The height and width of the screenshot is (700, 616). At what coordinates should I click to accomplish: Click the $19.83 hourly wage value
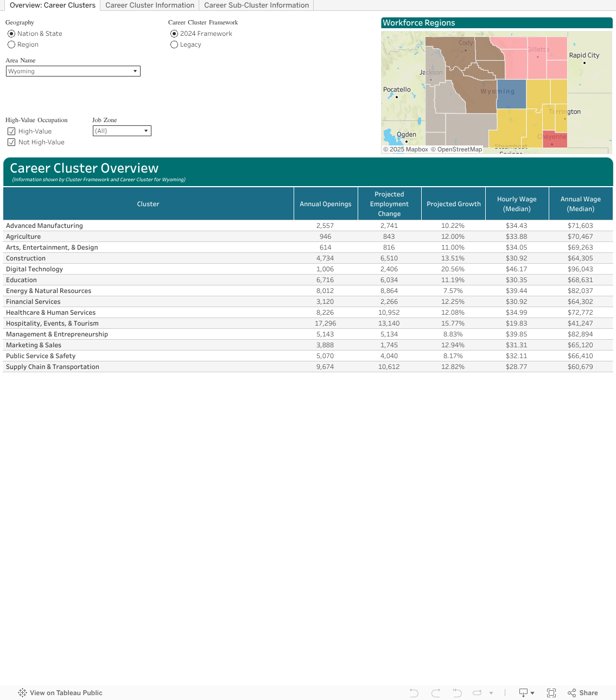click(x=516, y=323)
